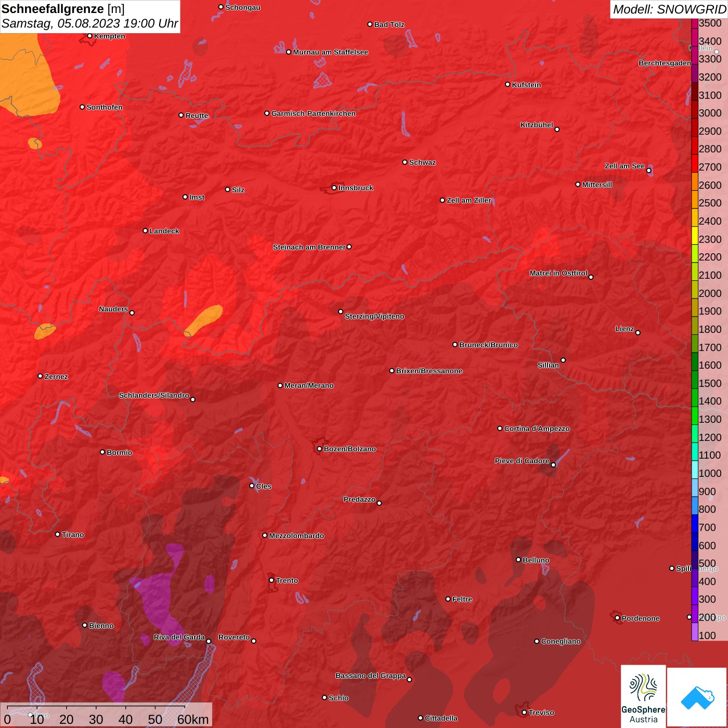
Task: Select the Pieve di Cadore label
Action: [522, 461]
